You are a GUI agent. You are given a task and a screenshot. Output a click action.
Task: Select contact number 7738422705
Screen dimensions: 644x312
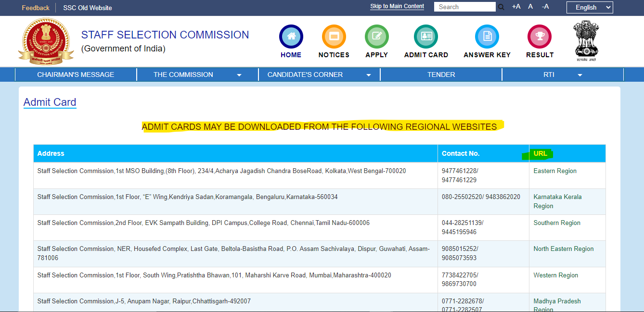coord(459,275)
